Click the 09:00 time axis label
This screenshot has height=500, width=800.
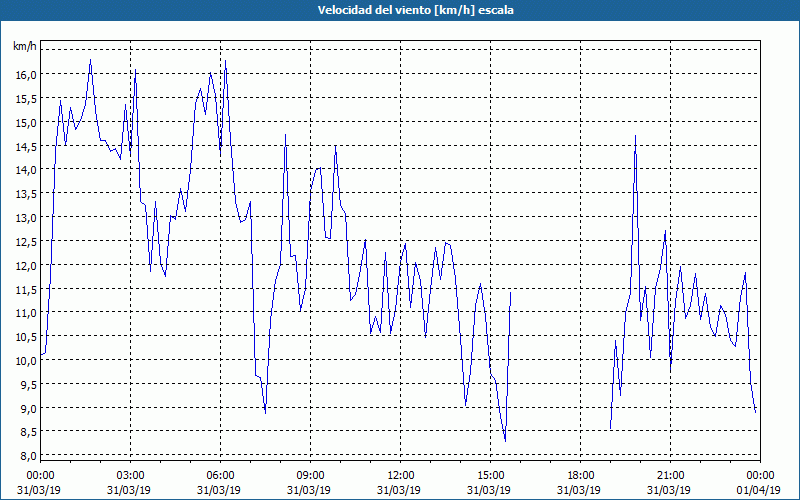310,476
